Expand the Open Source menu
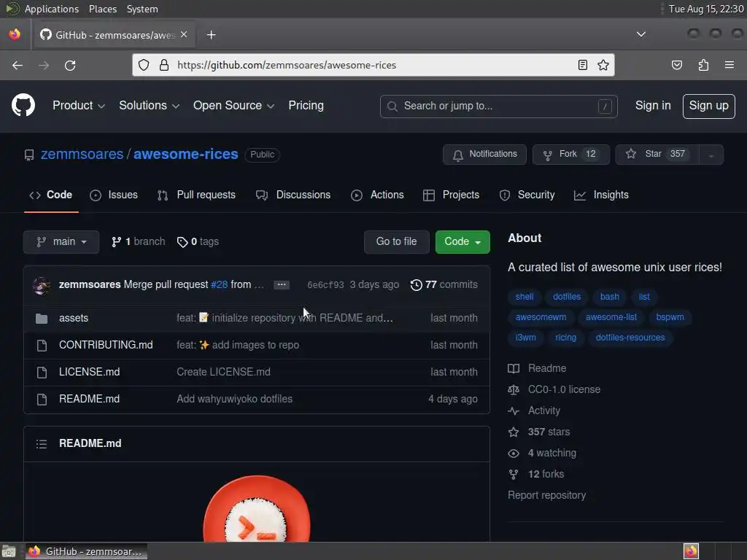This screenshot has width=747, height=560. [x=233, y=105]
